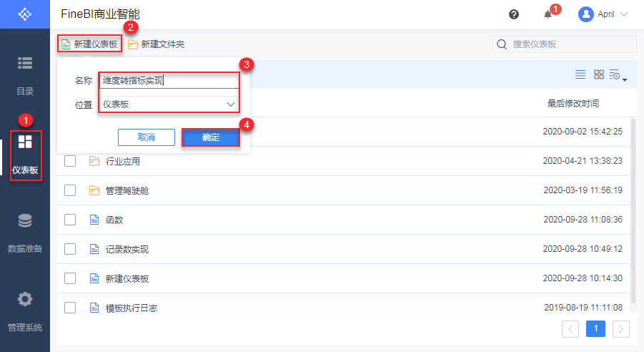Click the vertical scrollbar of dashboard list
Image resolution: width=644 pixels, height=352 pixels.
633,215
